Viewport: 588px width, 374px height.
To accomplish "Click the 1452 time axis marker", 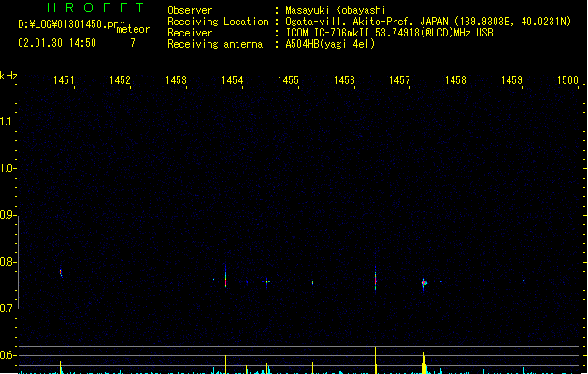I will (120, 79).
